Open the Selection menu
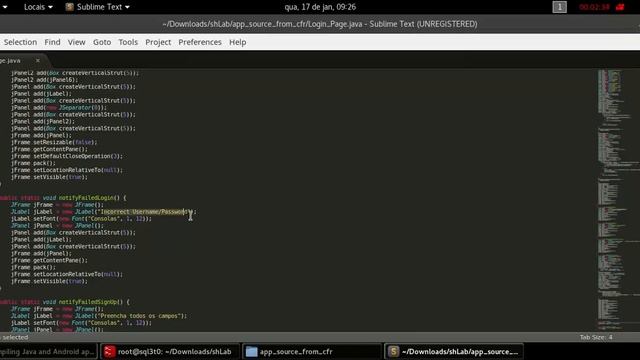This screenshot has width=640, height=360. (x=20, y=42)
